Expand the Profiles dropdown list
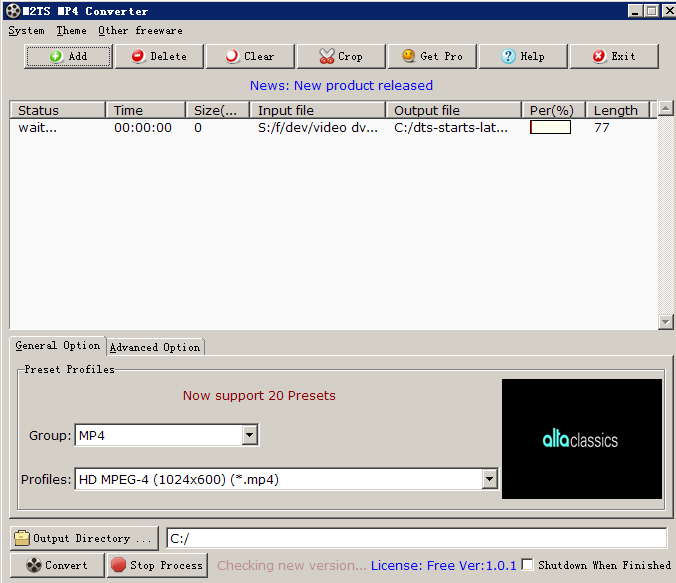Viewport: 676px width, 583px height. tap(489, 479)
